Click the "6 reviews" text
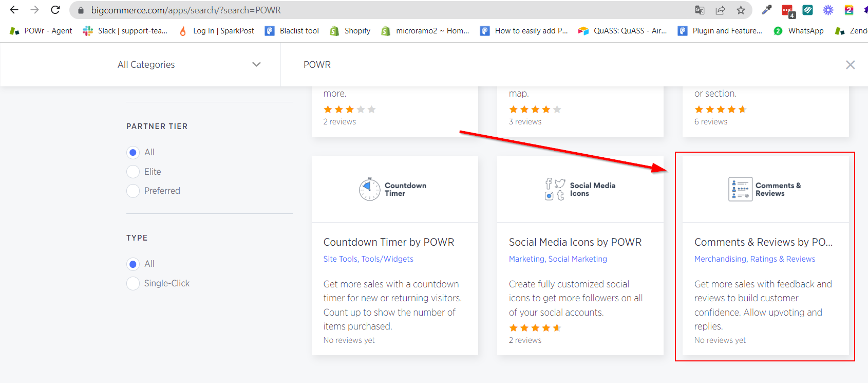 [711, 122]
